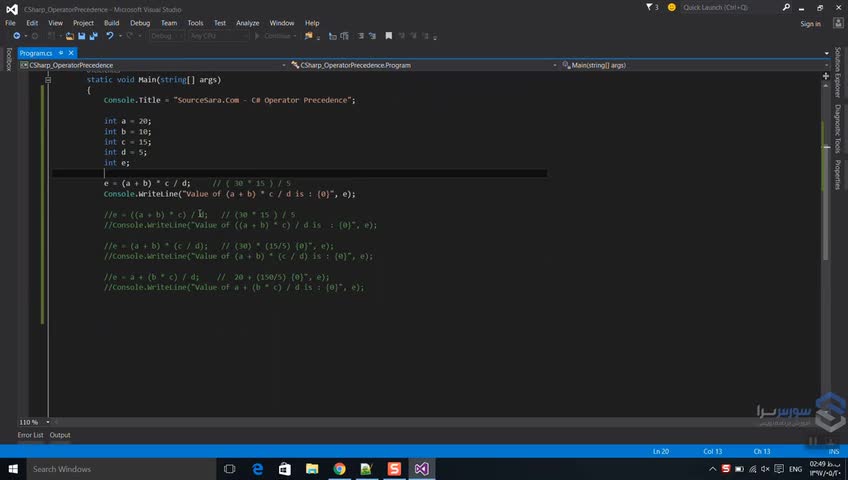Open the Debug menu
The width and height of the screenshot is (848, 480).
(140, 23)
